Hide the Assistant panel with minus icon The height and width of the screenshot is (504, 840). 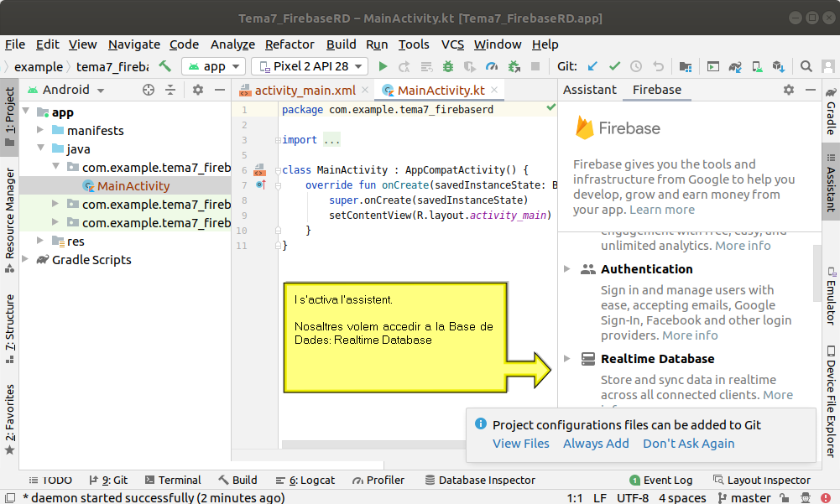811,90
